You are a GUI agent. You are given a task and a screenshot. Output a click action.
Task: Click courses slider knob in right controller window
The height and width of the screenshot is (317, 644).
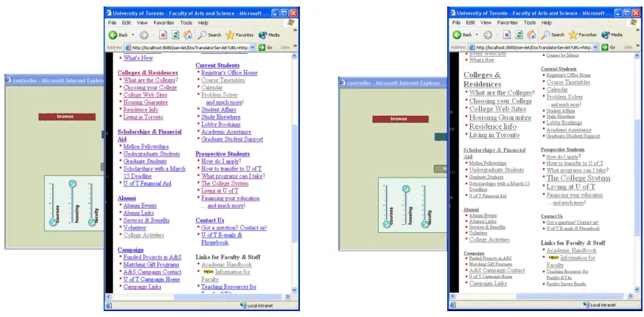point(387,225)
